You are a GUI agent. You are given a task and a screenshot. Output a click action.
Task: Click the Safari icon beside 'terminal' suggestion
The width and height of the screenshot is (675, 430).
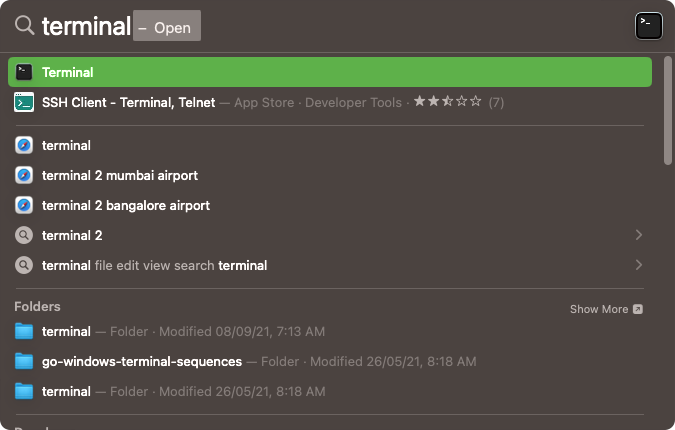[x=24, y=145]
